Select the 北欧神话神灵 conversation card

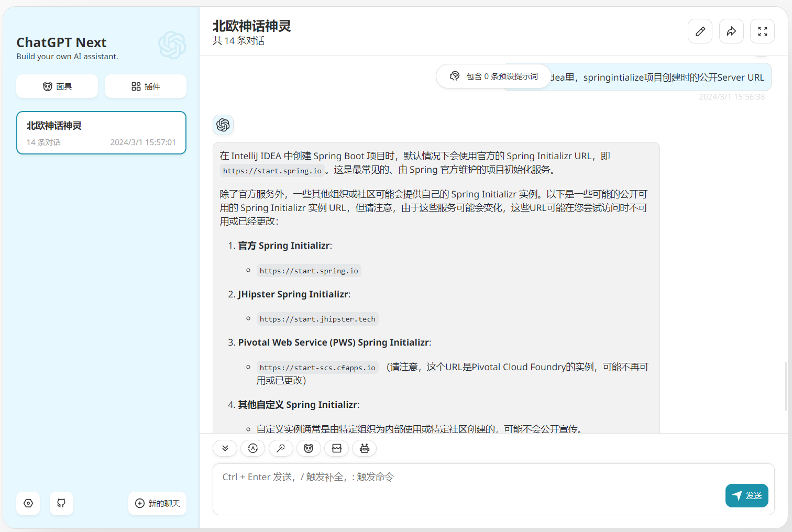pos(101,133)
